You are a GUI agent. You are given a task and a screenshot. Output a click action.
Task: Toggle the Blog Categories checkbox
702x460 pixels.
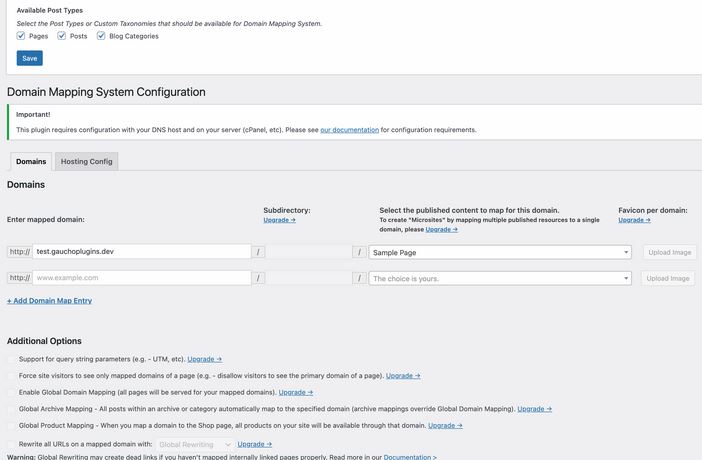(101, 36)
